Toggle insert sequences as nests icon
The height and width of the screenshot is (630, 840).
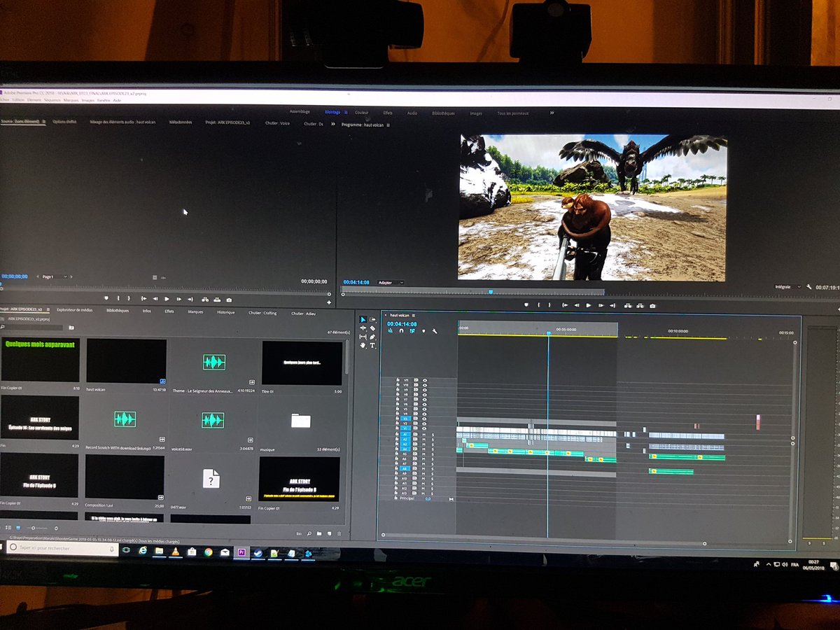tap(390, 331)
